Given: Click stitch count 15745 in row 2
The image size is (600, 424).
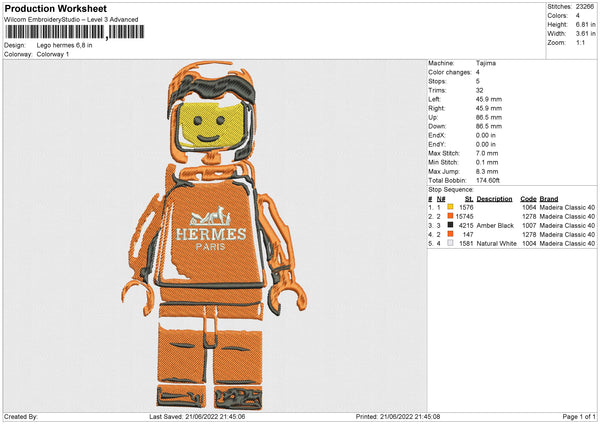Looking at the screenshot, I should (x=465, y=216).
